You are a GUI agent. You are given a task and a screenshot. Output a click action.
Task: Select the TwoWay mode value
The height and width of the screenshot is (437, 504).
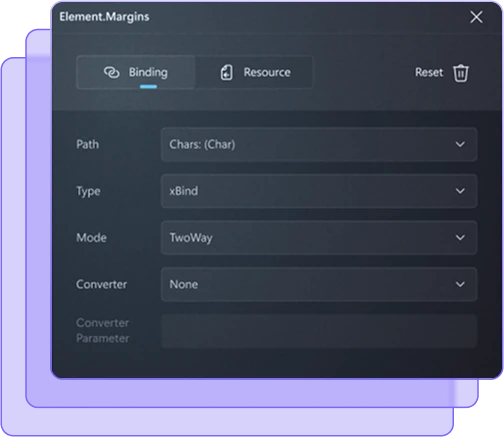pos(191,238)
